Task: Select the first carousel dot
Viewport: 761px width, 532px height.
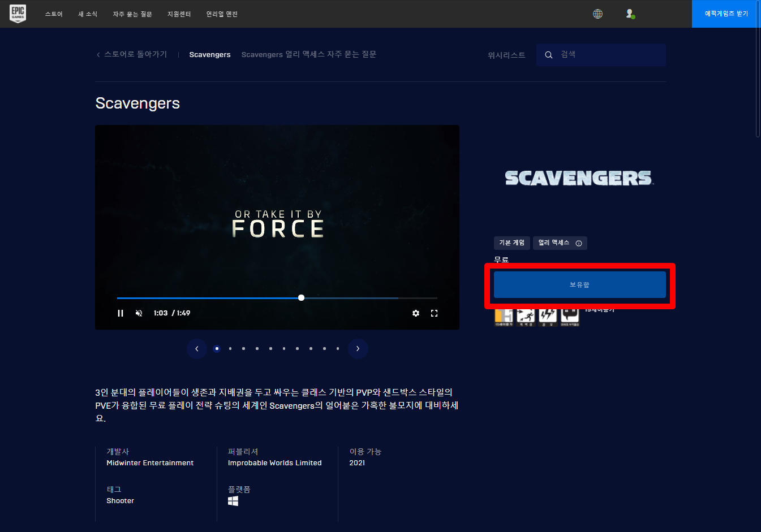Action: click(217, 349)
